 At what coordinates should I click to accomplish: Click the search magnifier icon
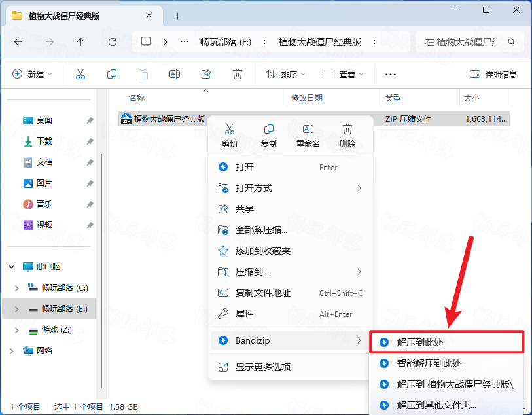click(x=512, y=42)
